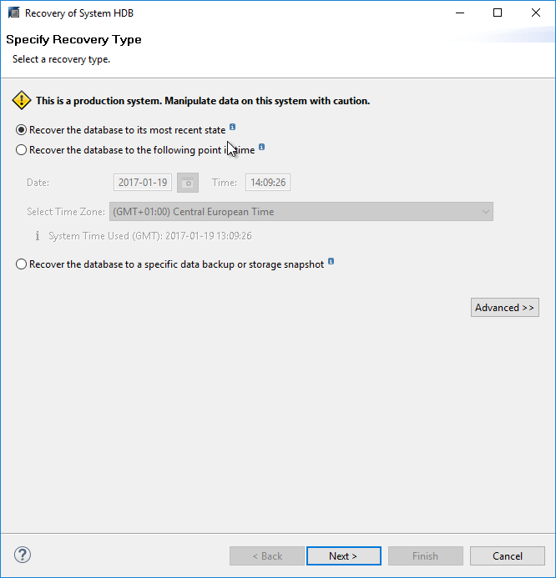Screen dimensions: 556x578
Task: Click the Cancel button
Action: click(507, 556)
